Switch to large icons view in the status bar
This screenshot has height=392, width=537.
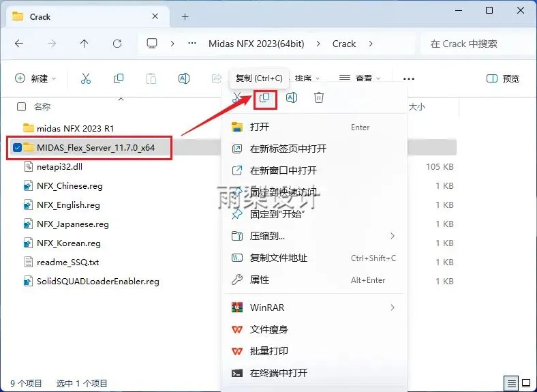pyautogui.click(x=526, y=383)
